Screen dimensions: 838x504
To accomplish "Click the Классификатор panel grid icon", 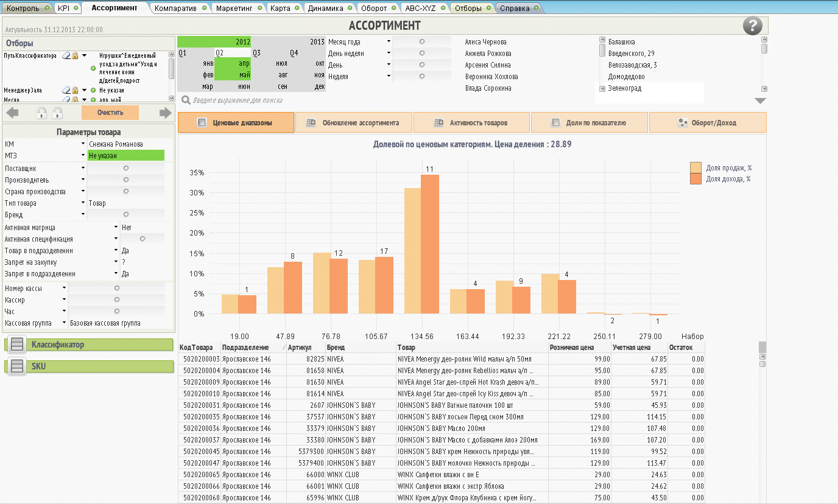I will pyautogui.click(x=18, y=345).
